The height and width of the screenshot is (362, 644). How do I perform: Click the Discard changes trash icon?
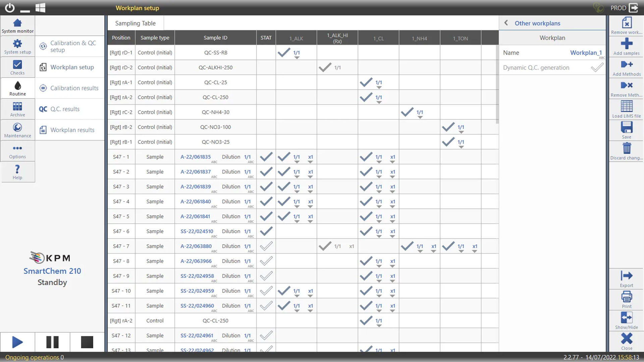[626, 148]
